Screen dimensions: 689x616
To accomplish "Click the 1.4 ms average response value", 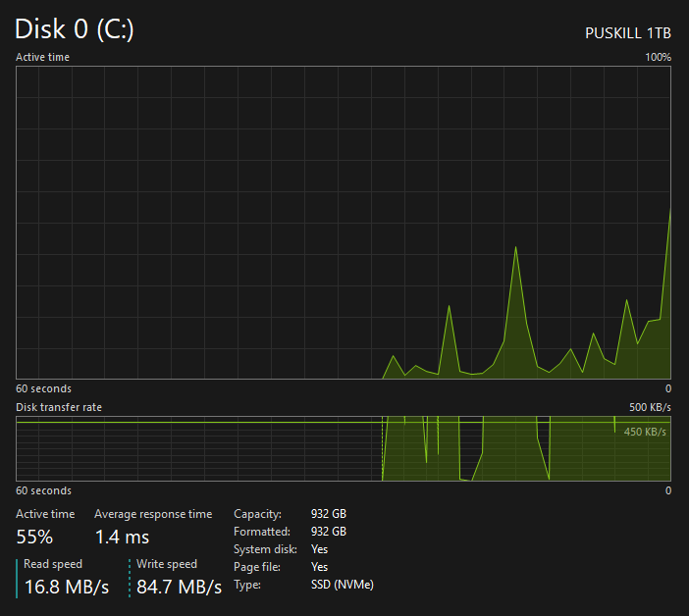I will 122,537.
